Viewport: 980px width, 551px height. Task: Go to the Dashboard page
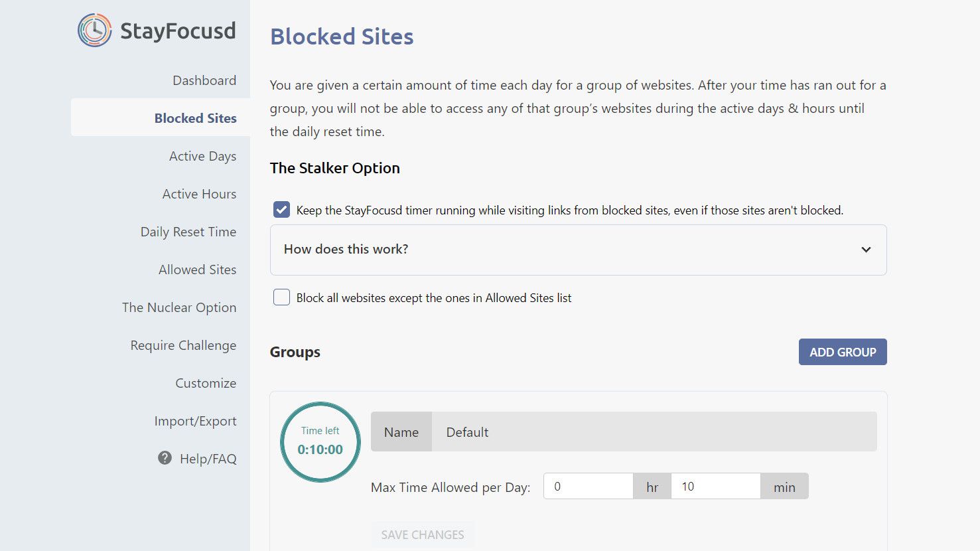[x=204, y=80]
